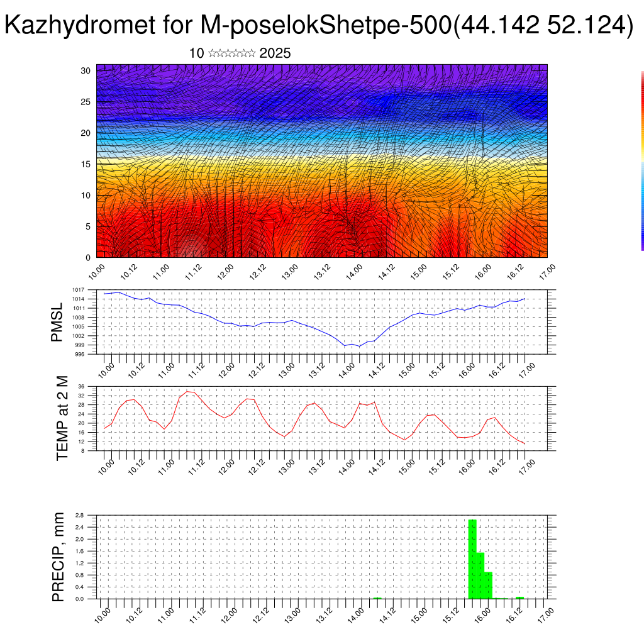
Task: Click the 1008 pressure tick label
Action: click(79, 318)
